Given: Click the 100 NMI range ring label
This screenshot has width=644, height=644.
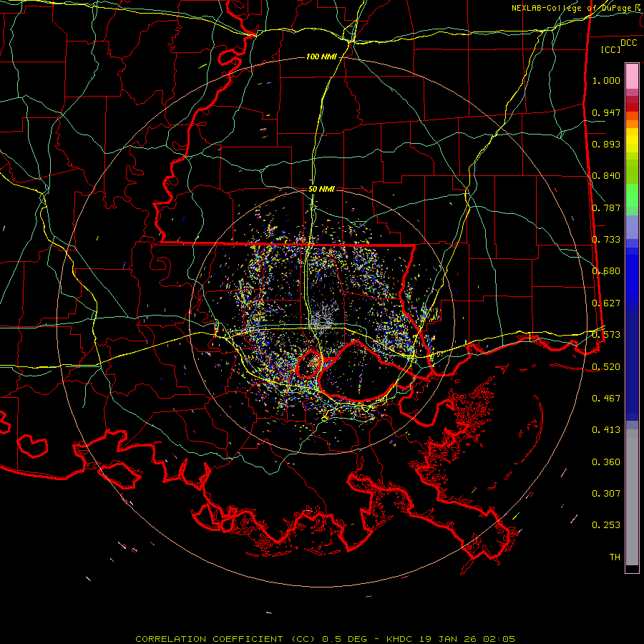Looking at the screenshot, I should tap(321, 57).
